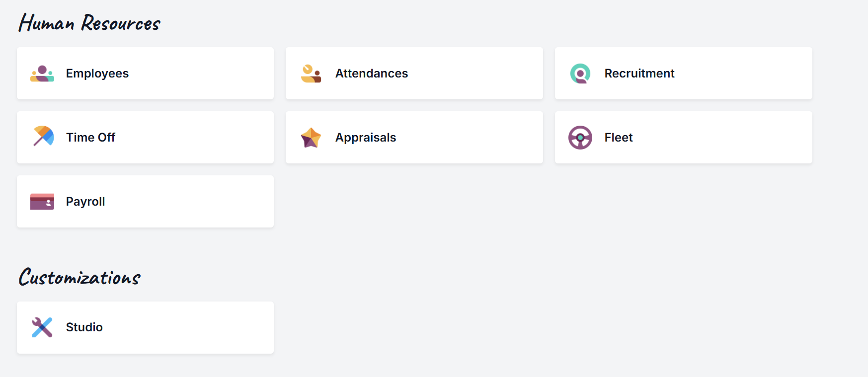Choose the Time Off text label
This screenshot has width=868, height=377.
pyautogui.click(x=90, y=138)
